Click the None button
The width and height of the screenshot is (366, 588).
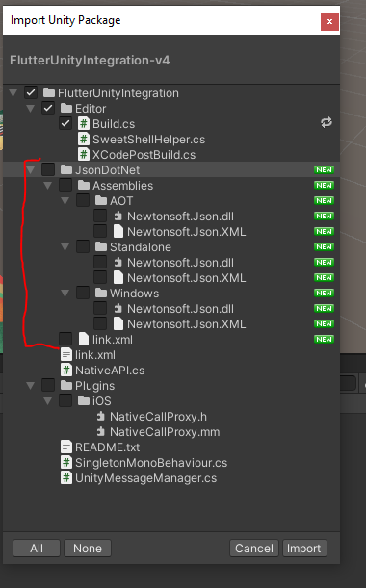pyautogui.click(x=88, y=548)
